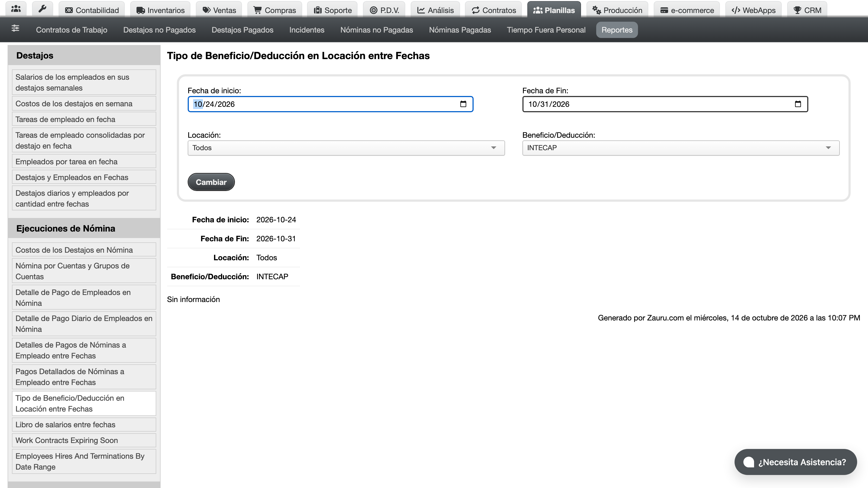Expand the Beneficio/Deducción dropdown showing INTECAP

click(x=681, y=148)
